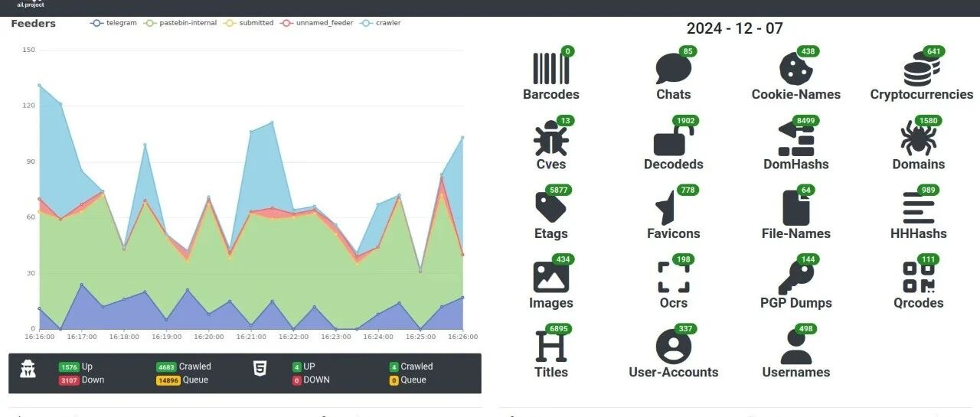Open the File-Names file icon
This screenshot has width=980, height=417.
coord(796,208)
